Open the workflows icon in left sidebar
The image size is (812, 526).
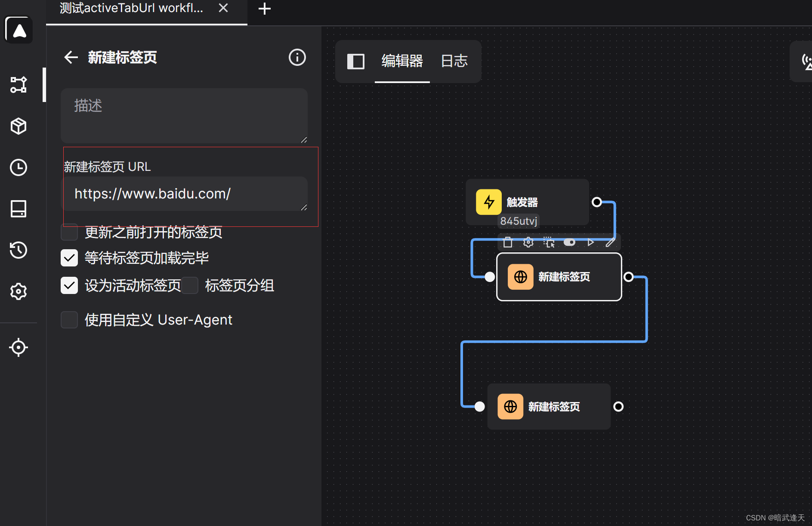(19, 85)
